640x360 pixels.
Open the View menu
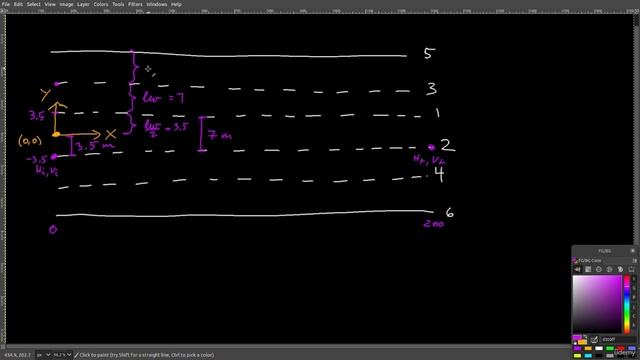pos(50,4)
